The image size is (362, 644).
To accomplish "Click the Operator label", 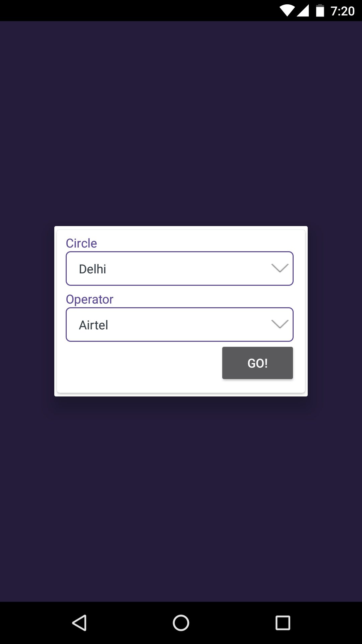I will [x=90, y=299].
